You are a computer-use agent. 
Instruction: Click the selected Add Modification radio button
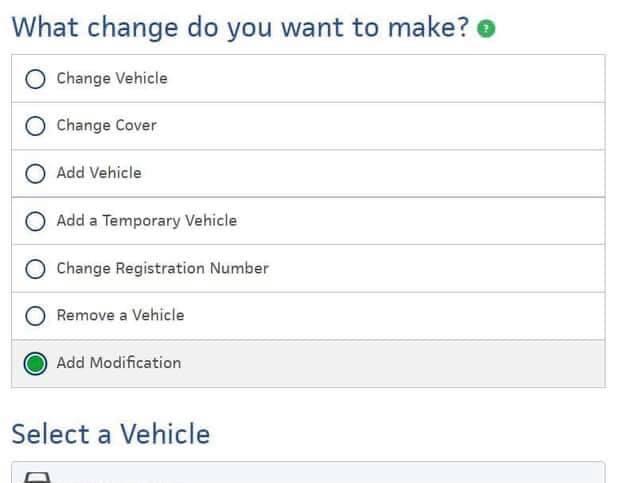tap(35, 364)
